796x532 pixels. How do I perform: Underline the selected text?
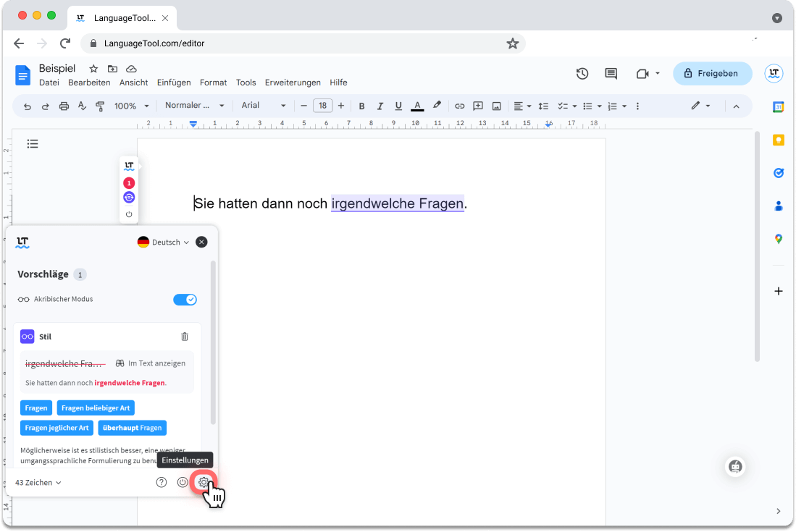398,106
